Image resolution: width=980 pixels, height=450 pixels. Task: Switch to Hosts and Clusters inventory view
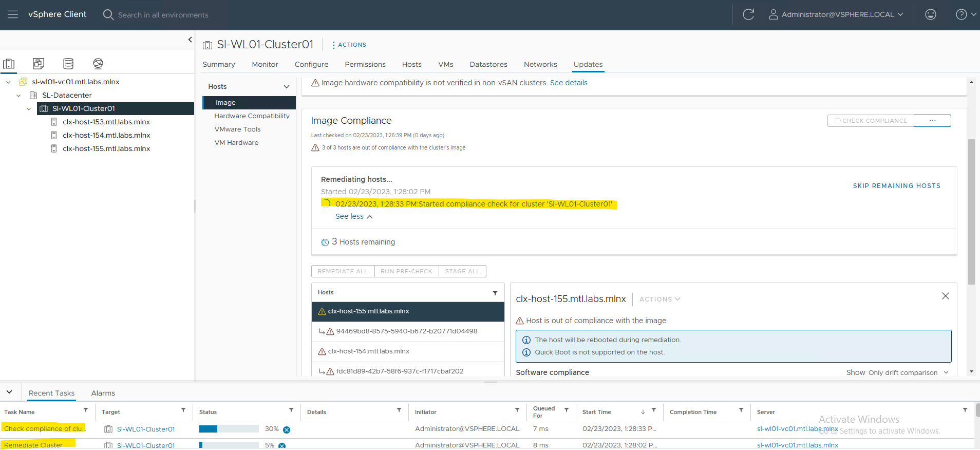tap(9, 64)
